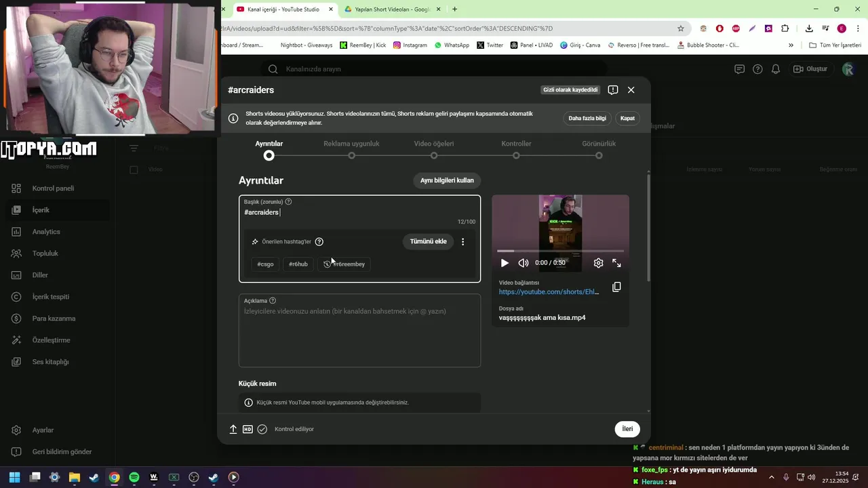868x488 pixels.
Task: Open help icon next to Açıklama
Action: (x=273, y=301)
